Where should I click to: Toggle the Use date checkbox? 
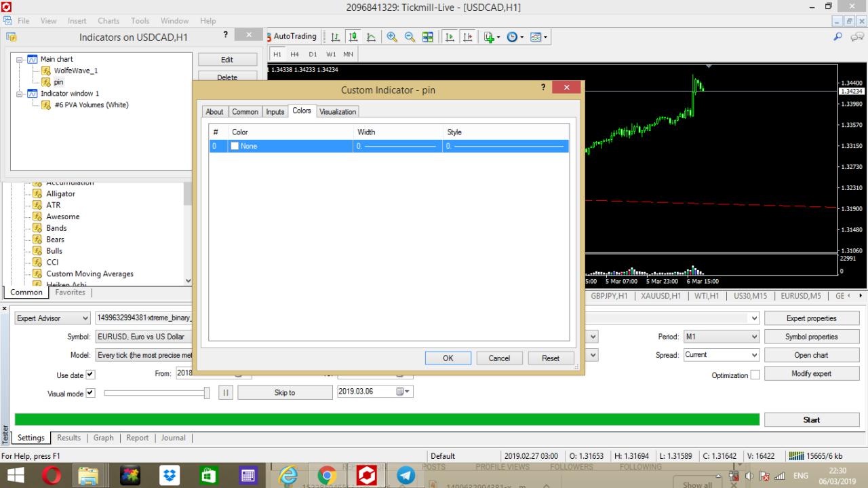91,374
